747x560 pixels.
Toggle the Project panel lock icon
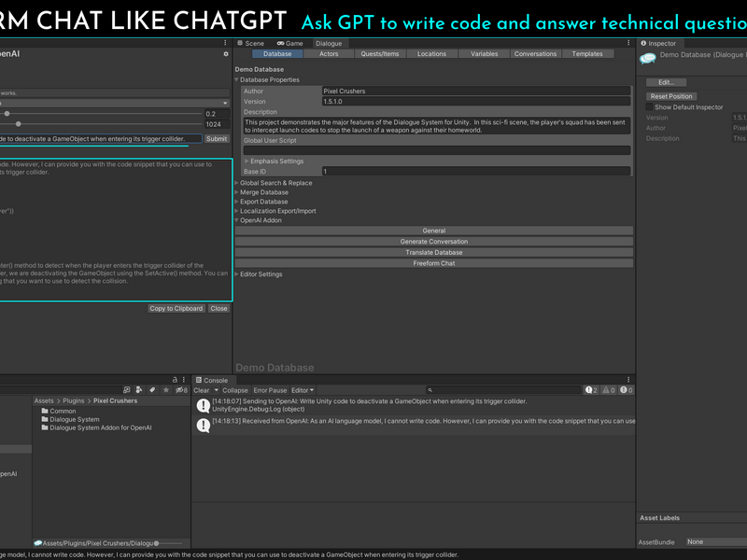click(175, 380)
